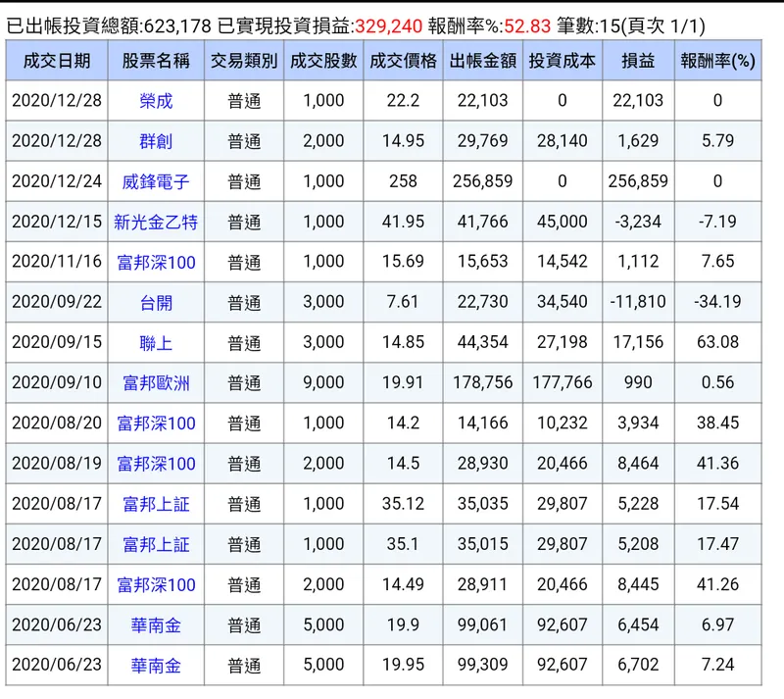The image size is (784, 699).
Task: Open the 群創 stock link
Action: 156,141
